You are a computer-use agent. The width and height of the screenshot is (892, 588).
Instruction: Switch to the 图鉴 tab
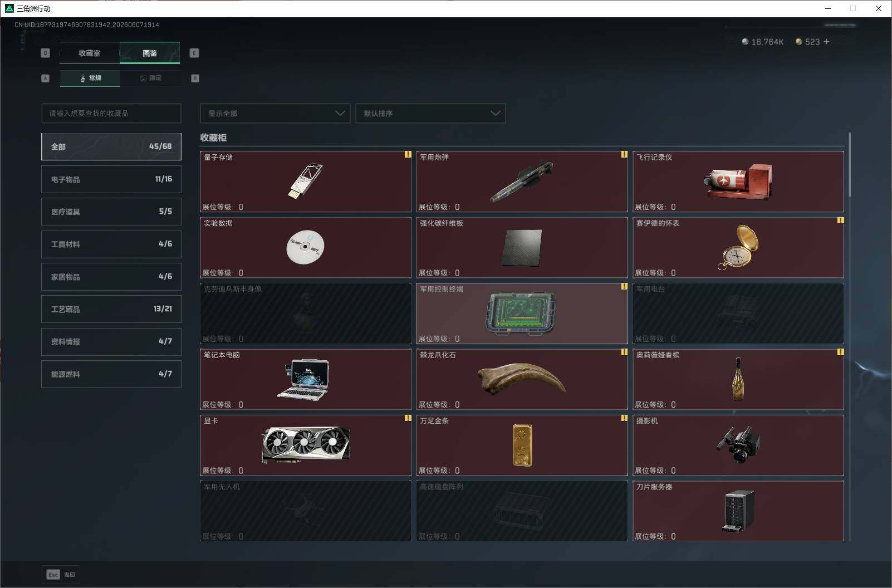[150, 53]
